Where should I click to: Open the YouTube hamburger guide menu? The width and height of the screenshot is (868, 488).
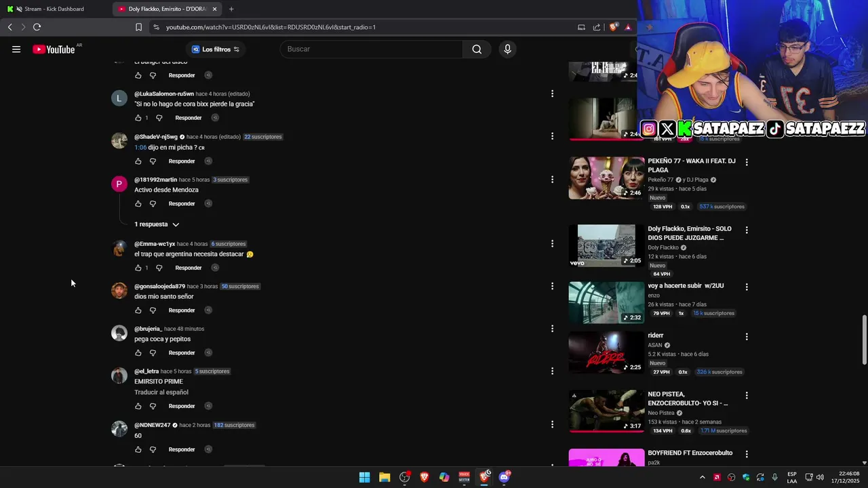(x=16, y=49)
